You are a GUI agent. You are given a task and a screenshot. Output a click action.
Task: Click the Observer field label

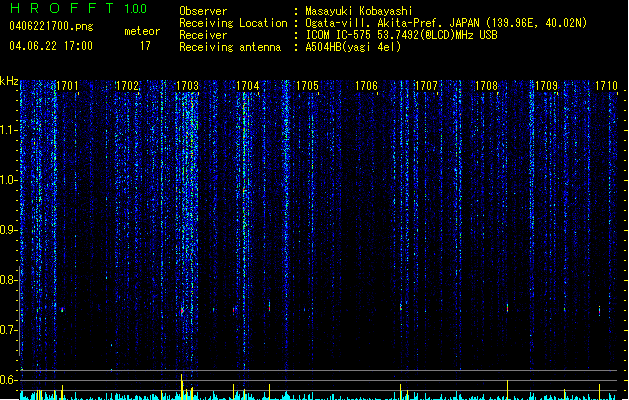[203, 11]
